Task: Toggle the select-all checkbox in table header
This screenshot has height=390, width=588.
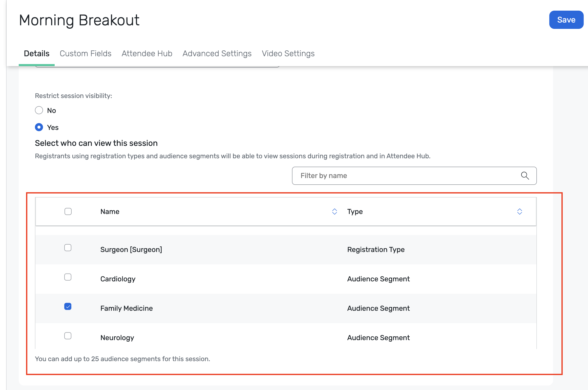Action: pos(68,211)
